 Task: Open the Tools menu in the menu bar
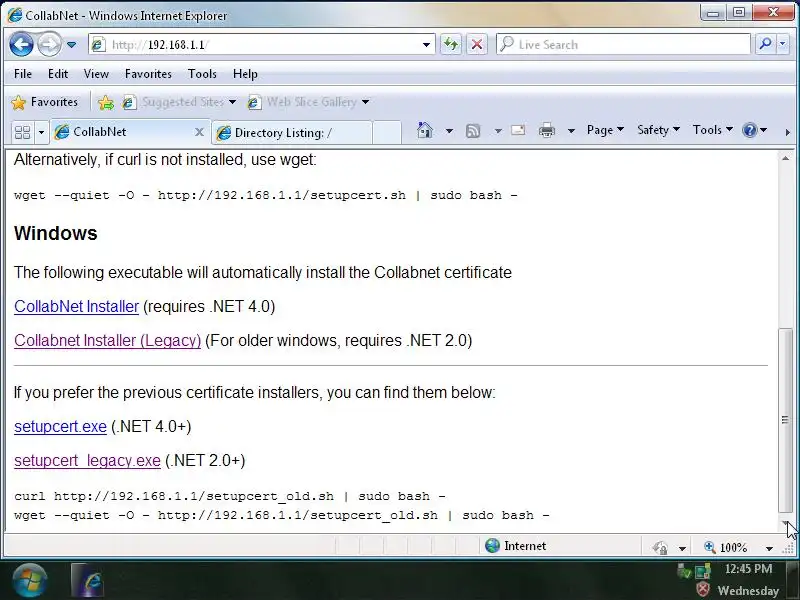(202, 74)
